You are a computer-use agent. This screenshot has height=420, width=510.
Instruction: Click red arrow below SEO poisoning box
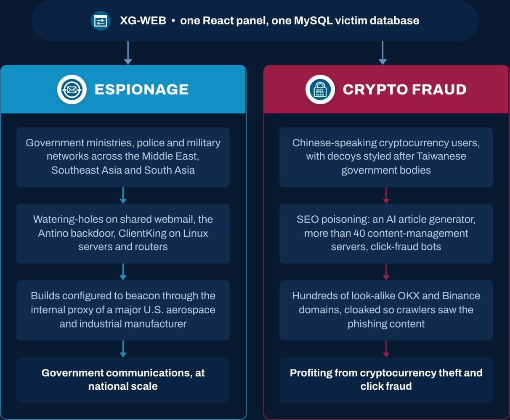pos(386,272)
